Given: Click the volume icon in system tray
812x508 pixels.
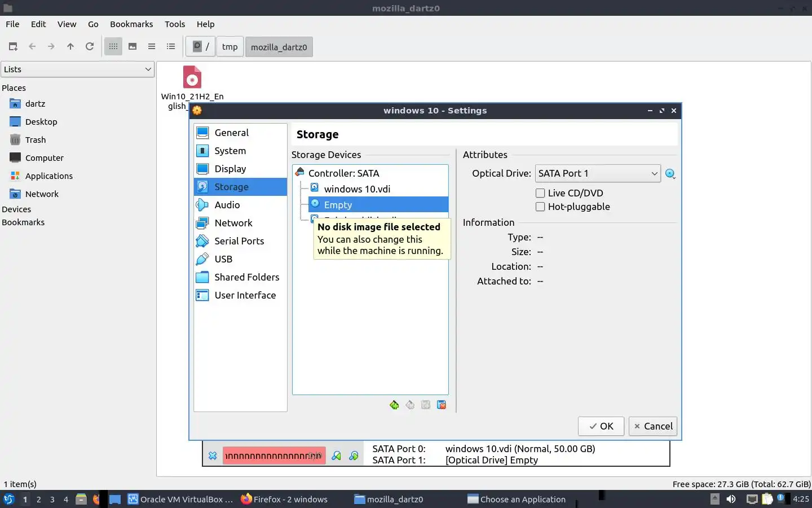Looking at the screenshot, I should point(731,499).
